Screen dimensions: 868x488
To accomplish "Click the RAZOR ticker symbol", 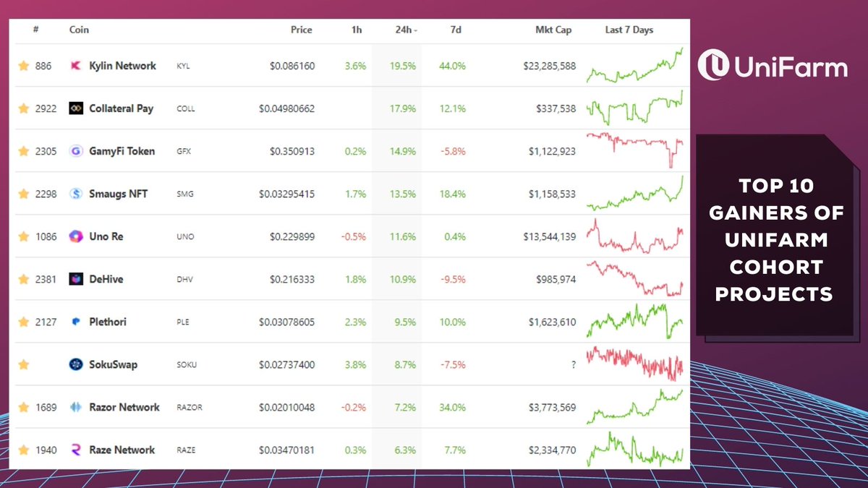I will 190,408.
